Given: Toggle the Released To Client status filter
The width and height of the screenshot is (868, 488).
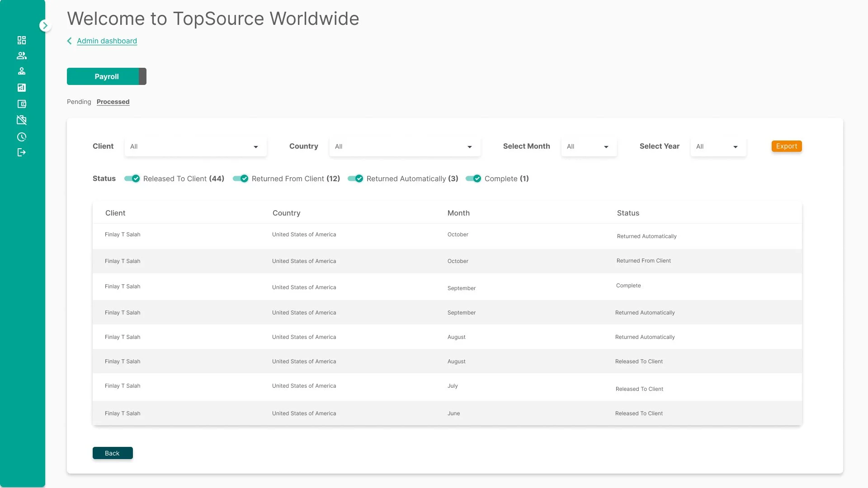Looking at the screenshot, I should coord(132,178).
